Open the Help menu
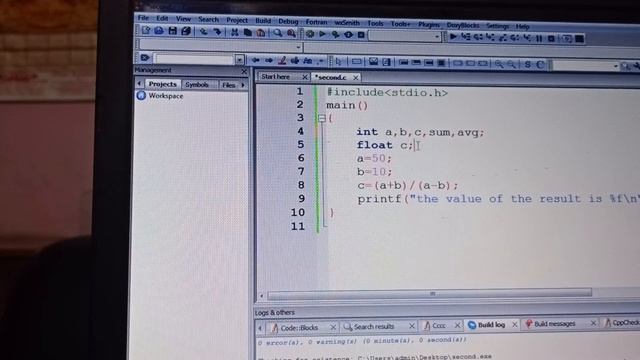 tap(522, 26)
